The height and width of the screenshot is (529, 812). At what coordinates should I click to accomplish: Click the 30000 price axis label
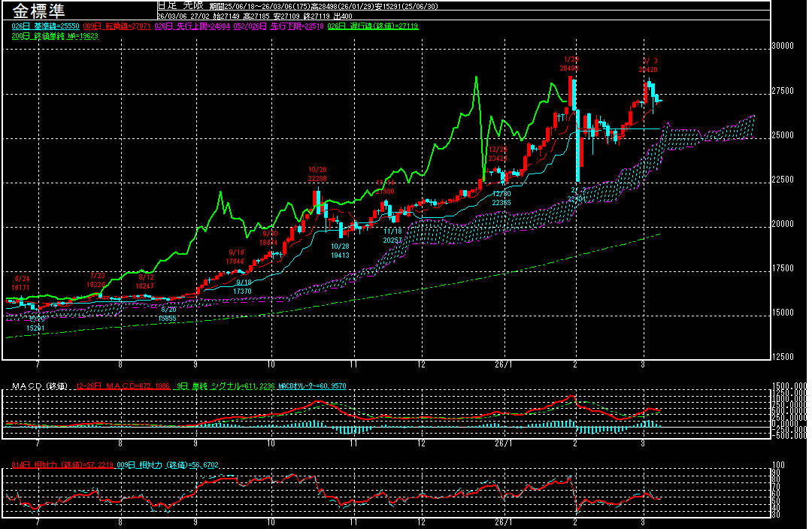coord(783,46)
